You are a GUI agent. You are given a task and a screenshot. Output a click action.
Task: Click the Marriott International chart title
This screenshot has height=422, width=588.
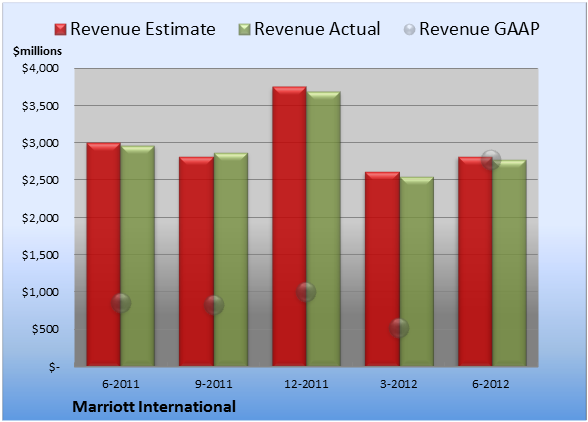[x=154, y=407]
